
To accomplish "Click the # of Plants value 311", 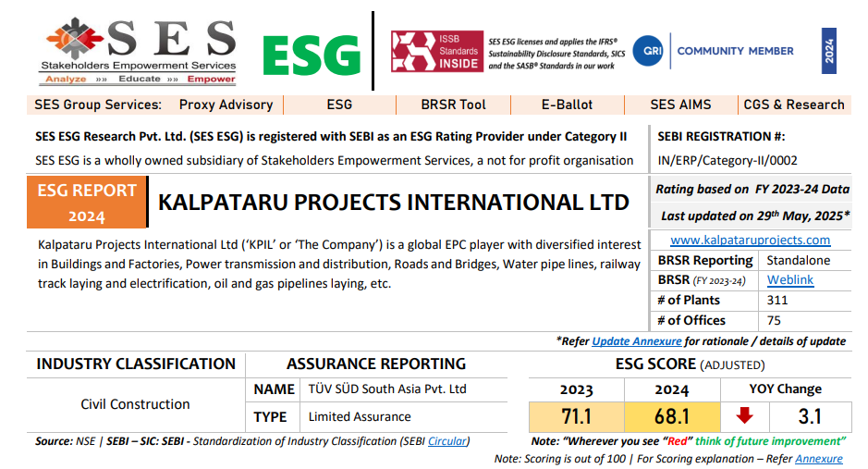I will (x=777, y=300).
